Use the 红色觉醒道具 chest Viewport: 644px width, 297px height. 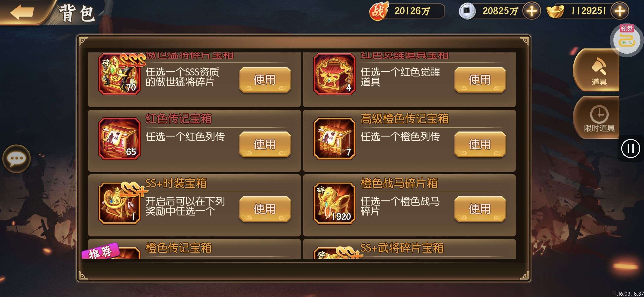click(480, 80)
